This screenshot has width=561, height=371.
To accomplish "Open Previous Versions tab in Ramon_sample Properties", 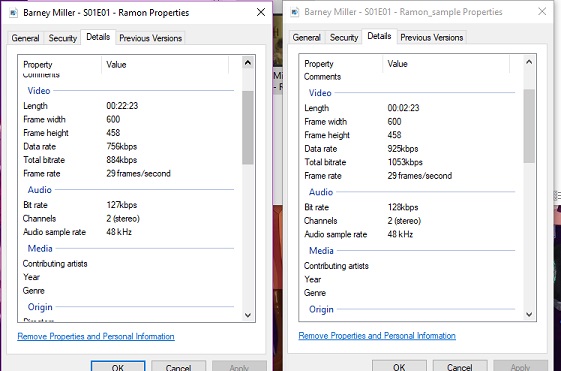I will [x=432, y=37].
